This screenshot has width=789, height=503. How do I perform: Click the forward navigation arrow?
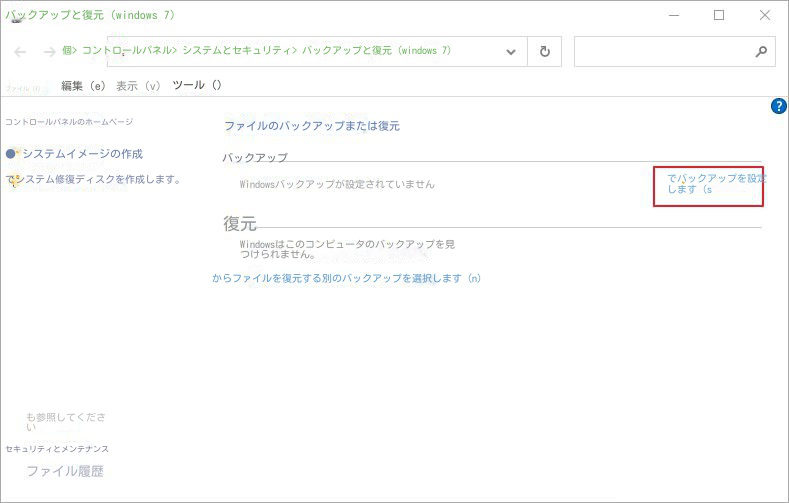(x=48, y=52)
